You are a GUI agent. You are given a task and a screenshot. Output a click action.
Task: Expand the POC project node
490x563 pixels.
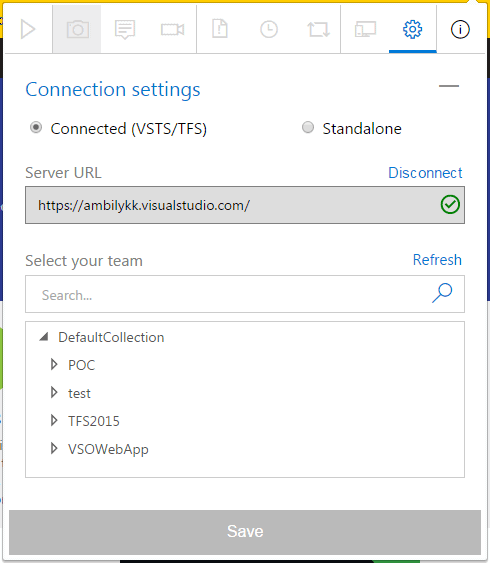point(54,364)
